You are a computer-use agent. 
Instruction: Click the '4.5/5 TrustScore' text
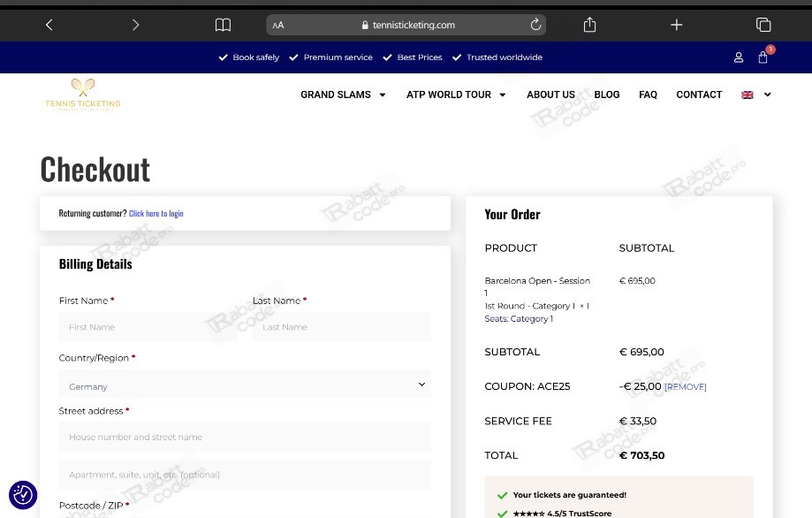click(579, 514)
